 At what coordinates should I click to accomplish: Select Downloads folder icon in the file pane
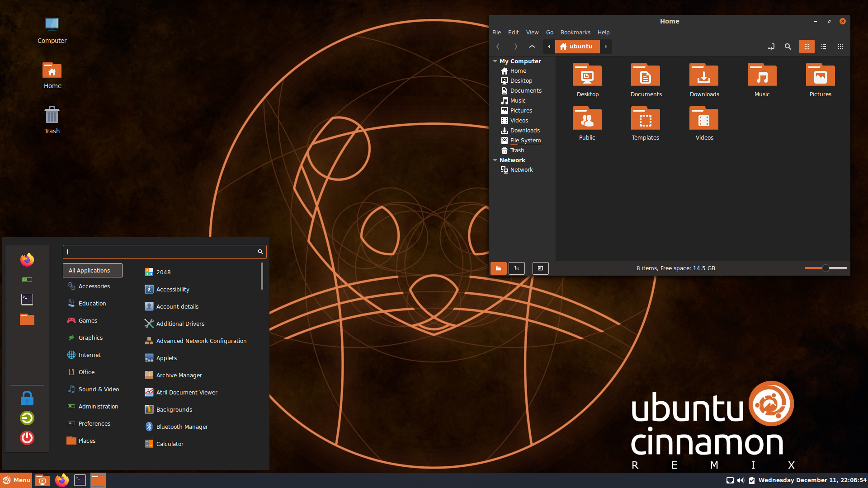click(704, 75)
